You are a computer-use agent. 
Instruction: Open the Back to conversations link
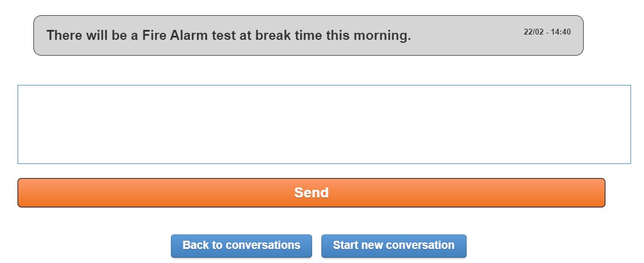point(241,245)
